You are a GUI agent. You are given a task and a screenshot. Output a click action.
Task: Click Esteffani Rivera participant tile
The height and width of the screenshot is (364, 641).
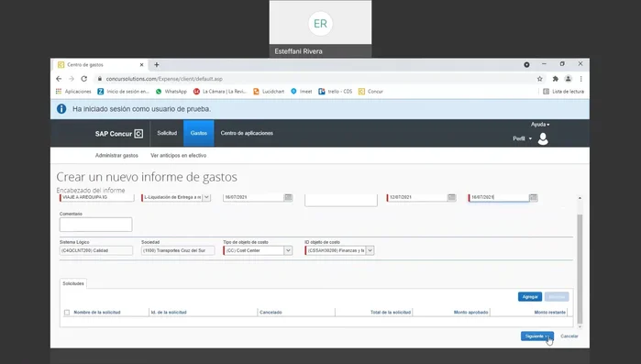(x=321, y=28)
